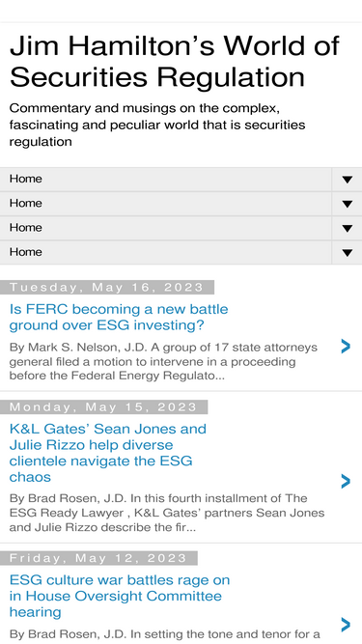Open the chevron arrow beside the House Oversight post
Image resolution: width=362 pixels, height=644 pixels.
click(x=346, y=625)
